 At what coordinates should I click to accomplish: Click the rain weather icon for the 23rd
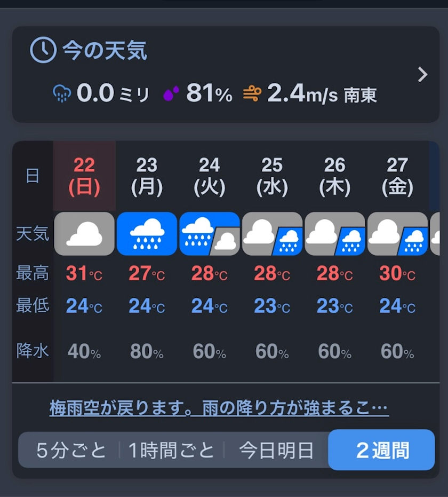[147, 234]
